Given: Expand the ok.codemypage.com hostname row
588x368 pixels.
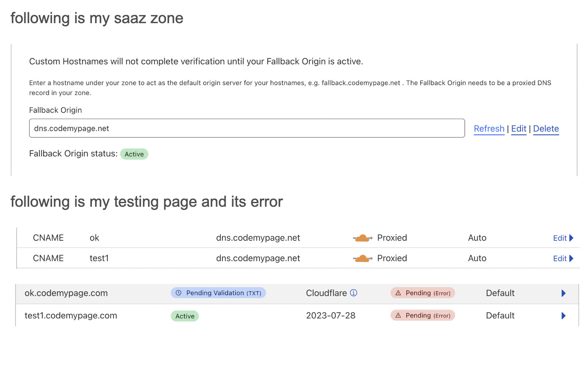Looking at the screenshot, I should pos(564,293).
